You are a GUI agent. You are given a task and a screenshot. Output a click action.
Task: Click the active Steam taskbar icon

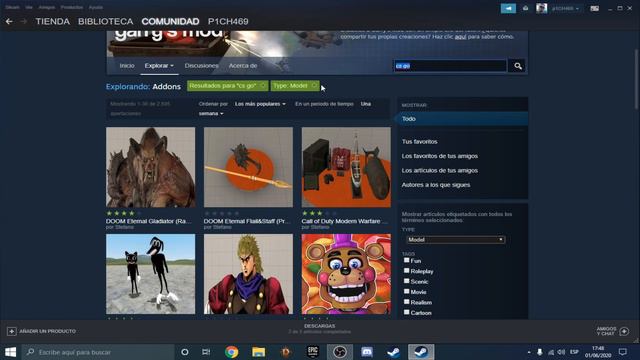tap(421, 352)
